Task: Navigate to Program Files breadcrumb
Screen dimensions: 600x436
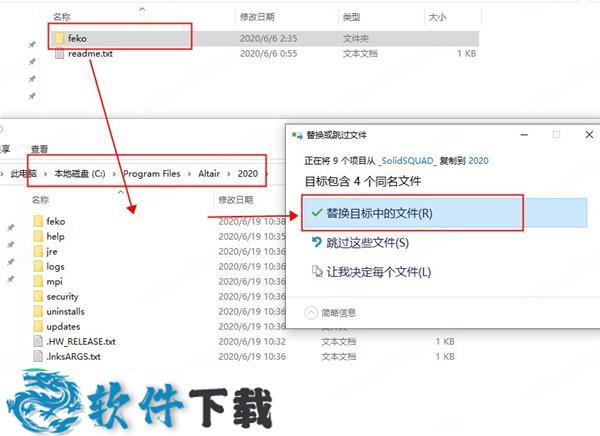Action: click(152, 174)
